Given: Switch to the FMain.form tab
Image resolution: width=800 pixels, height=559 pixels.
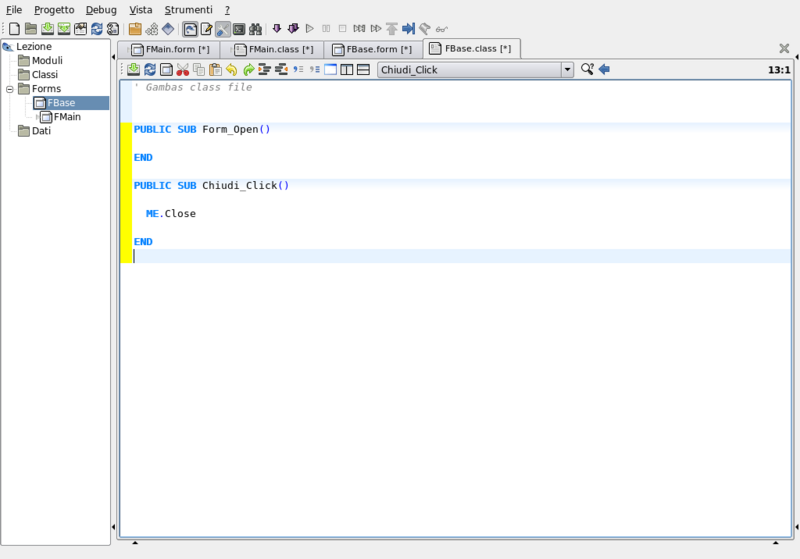Looking at the screenshot, I should coord(169,49).
